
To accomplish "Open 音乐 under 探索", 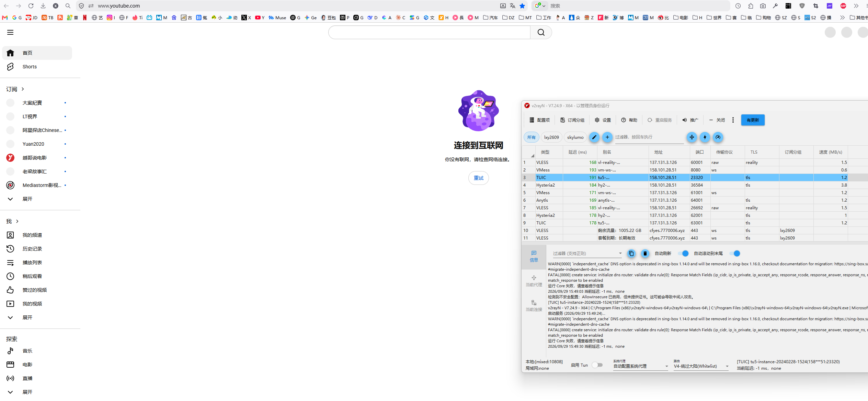I will (x=37, y=351).
